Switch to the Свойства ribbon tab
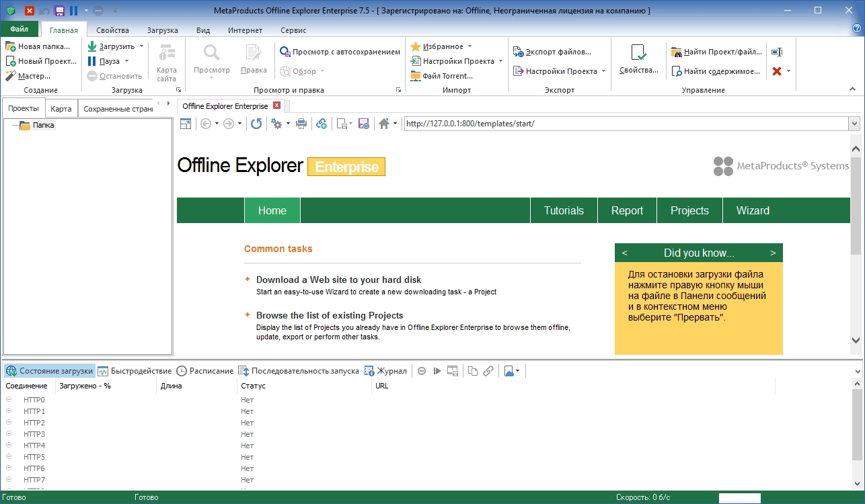 click(x=112, y=30)
